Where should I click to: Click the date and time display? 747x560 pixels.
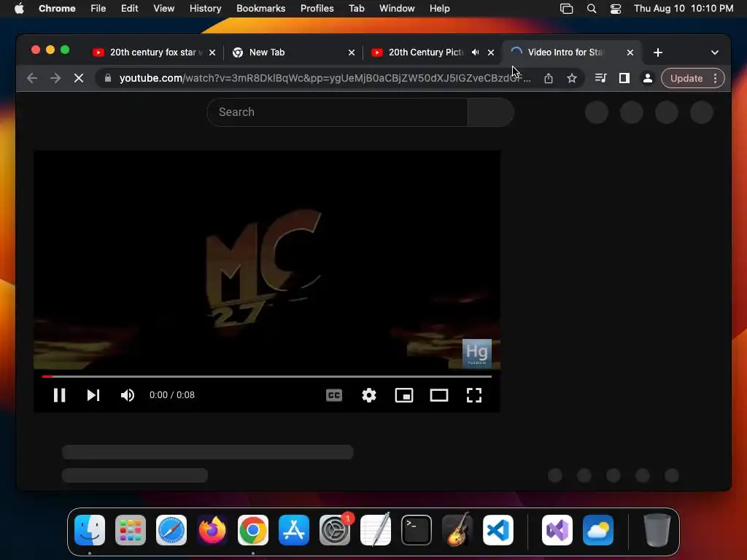pos(683,8)
